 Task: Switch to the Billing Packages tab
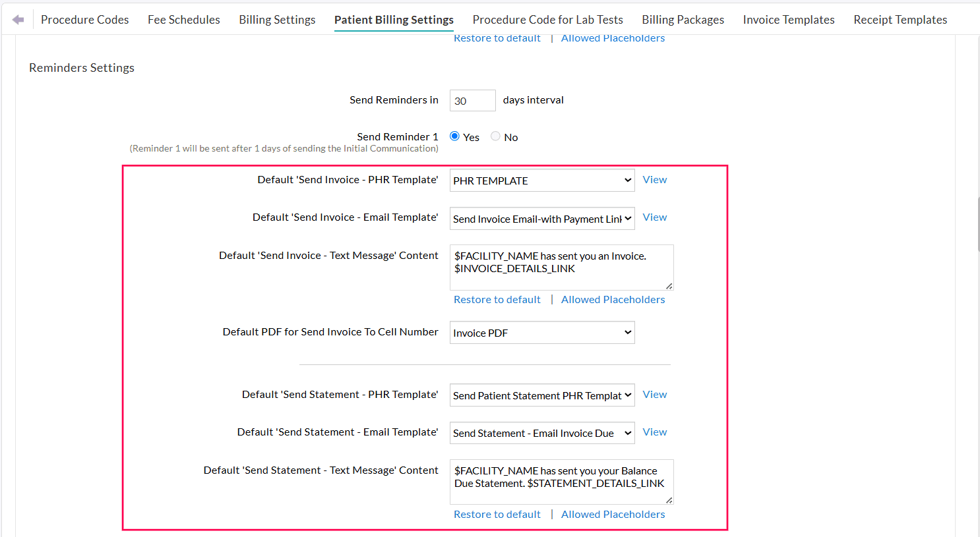click(x=683, y=19)
